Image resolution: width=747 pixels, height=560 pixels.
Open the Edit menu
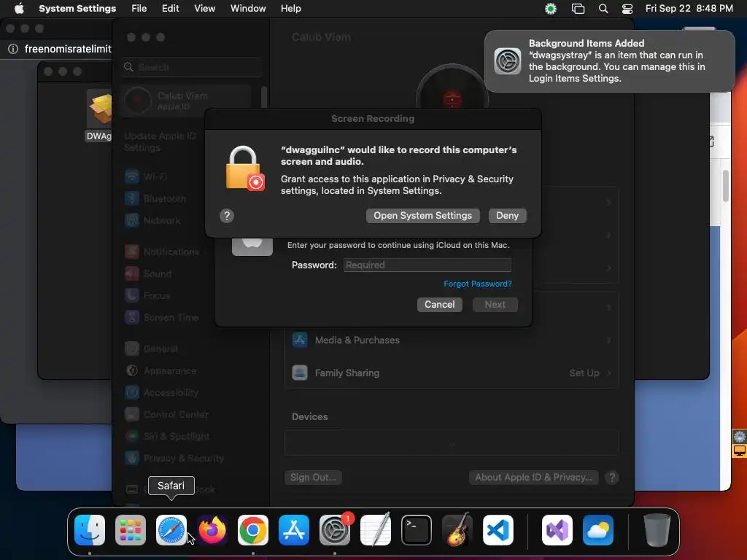(x=170, y=9)
